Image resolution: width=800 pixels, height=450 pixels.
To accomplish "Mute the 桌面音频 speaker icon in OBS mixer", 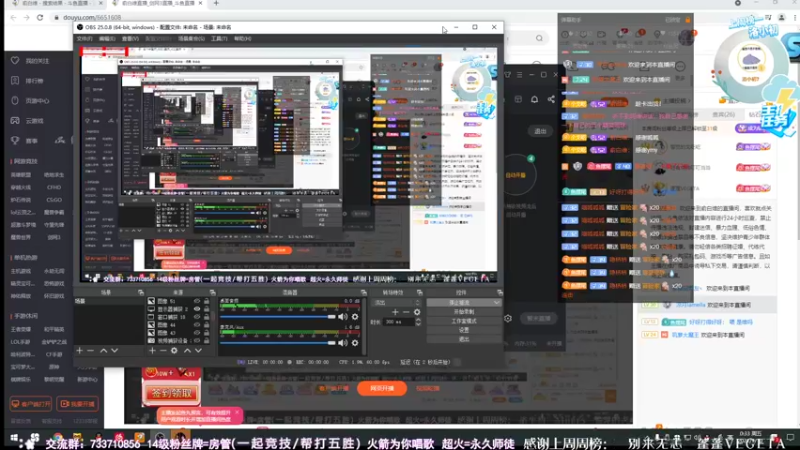I will point(342,317).
